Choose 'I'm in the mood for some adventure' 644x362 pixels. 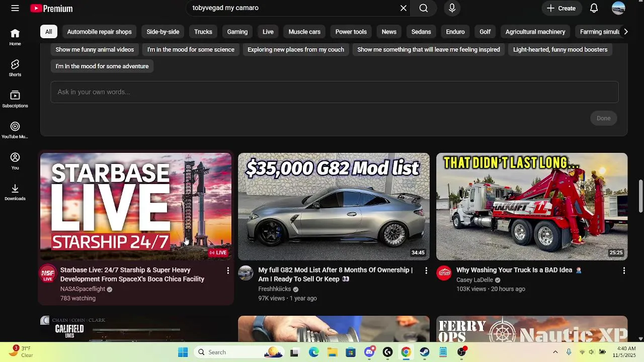[102, 66]
